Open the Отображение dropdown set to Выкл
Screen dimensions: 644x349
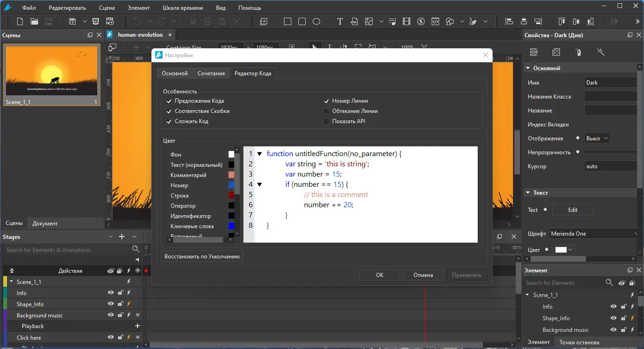point(597,138)
